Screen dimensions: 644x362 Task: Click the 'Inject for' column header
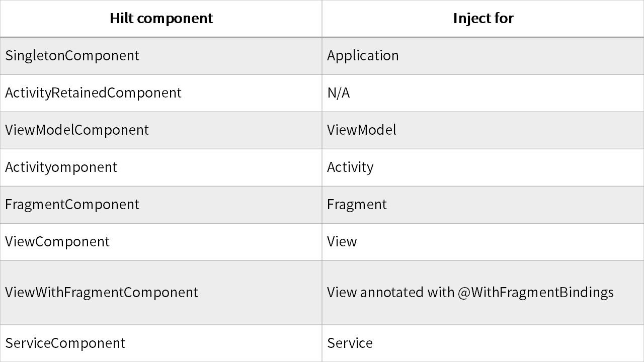click(483, 19)
